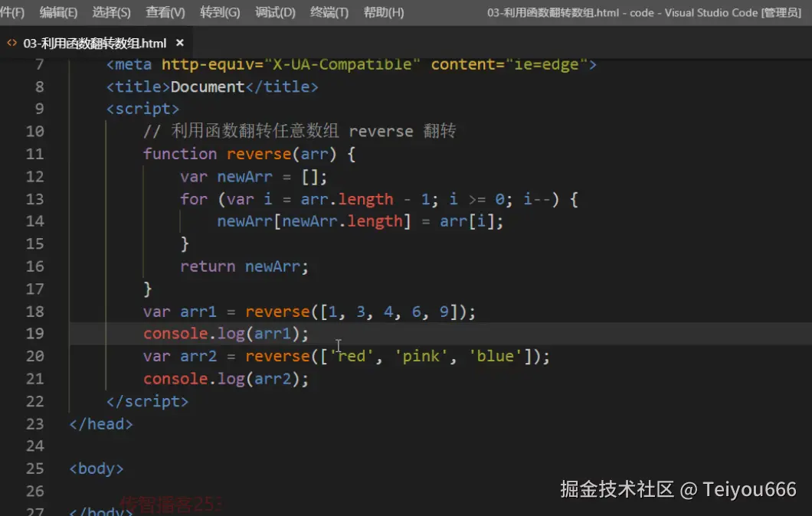Close the 03-利用函数翻转数组.html tab

[180, 43]
